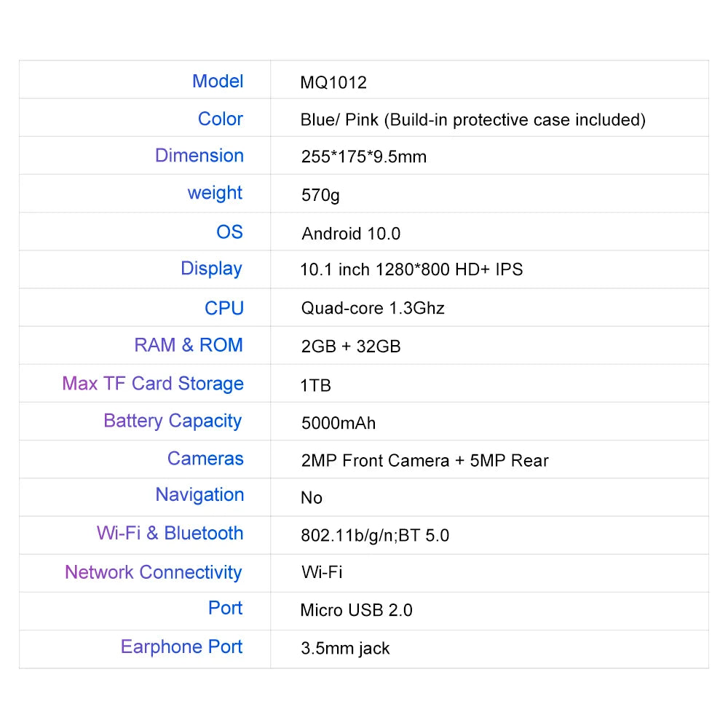The image size is (728, 728).
Task: Click the Quad-core 1.3Ghz CPU value
Action: click(373, 308)
